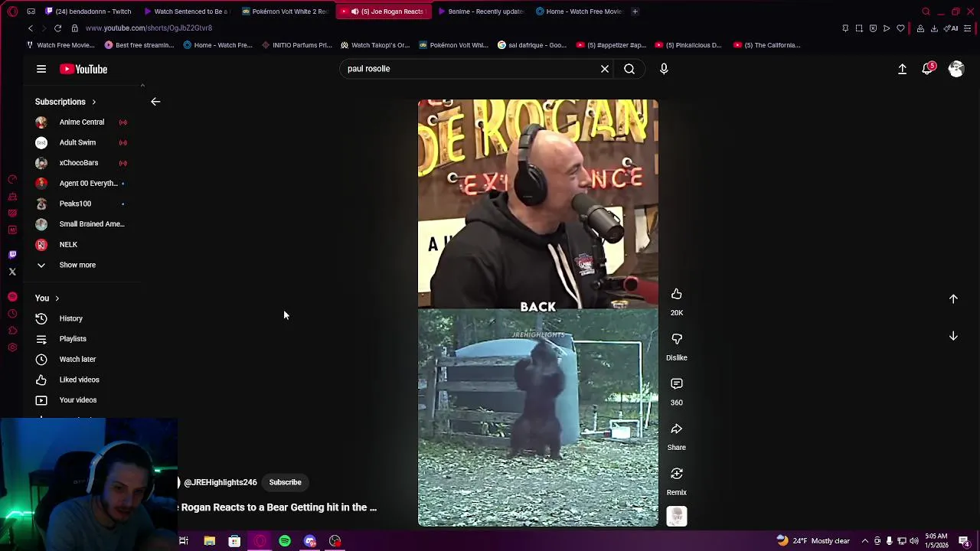The height and width of the screenshot is (551, 980).
Task: Open INITIO Parfums bookmark
Action: 297,45
